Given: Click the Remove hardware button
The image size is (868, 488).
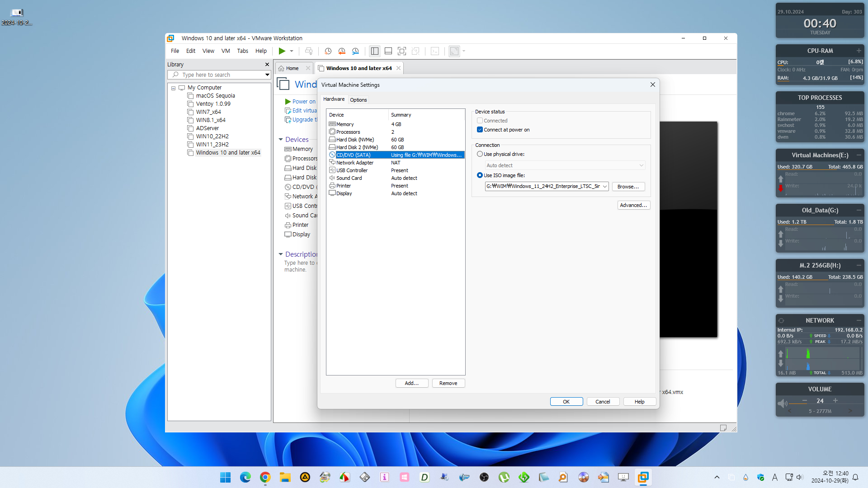Looking at the screenshot, I should point(448,383).
